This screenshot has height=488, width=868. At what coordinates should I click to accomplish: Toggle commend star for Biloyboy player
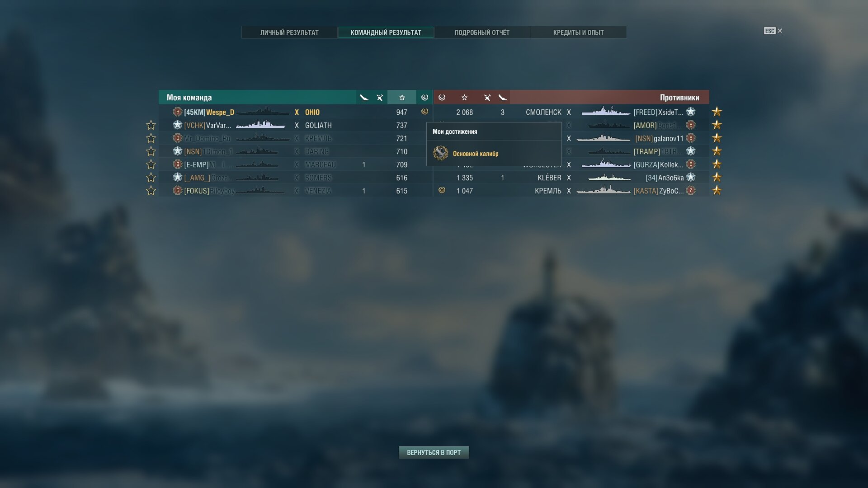click(151, 191)
